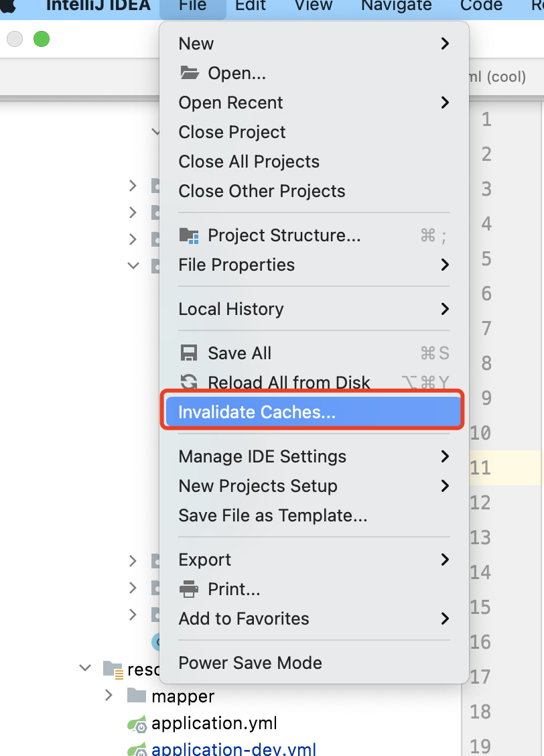Click the Reload All from Disk icon
Screen dimensions: 544x756
pyautogui.click(x=190, y=383)
